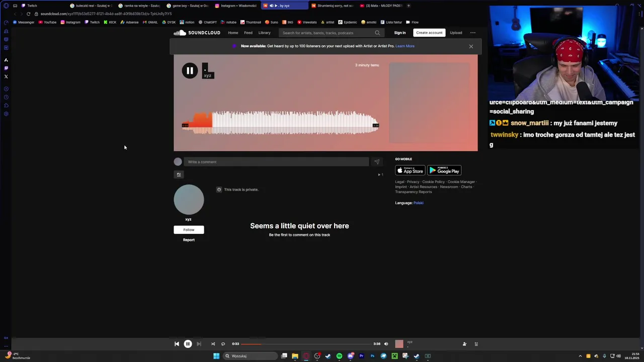The width and height of the screenshot is (644, 362).
Task: Open Aria AI icon in browser sidebar
Action: (x=6, y=60)
